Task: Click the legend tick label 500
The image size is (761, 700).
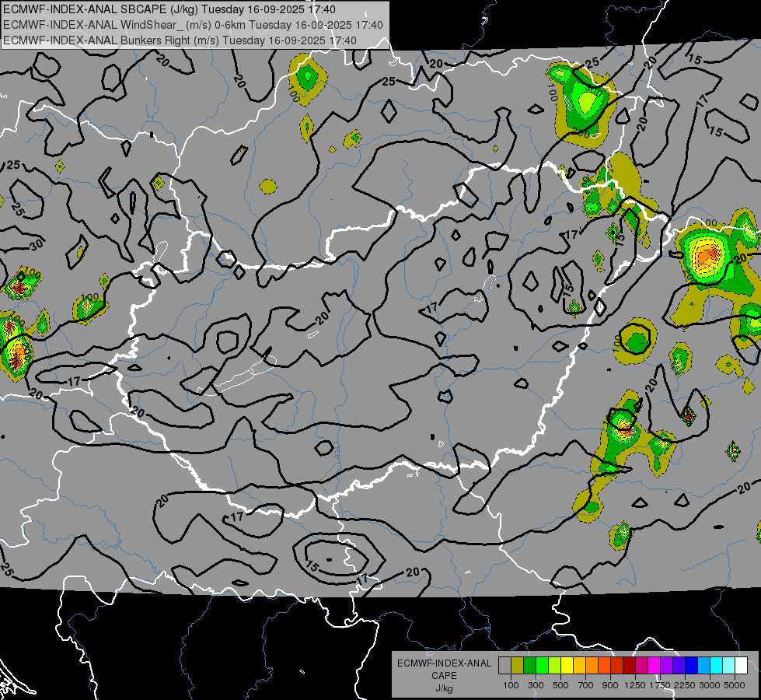Action: pos(560,685)
